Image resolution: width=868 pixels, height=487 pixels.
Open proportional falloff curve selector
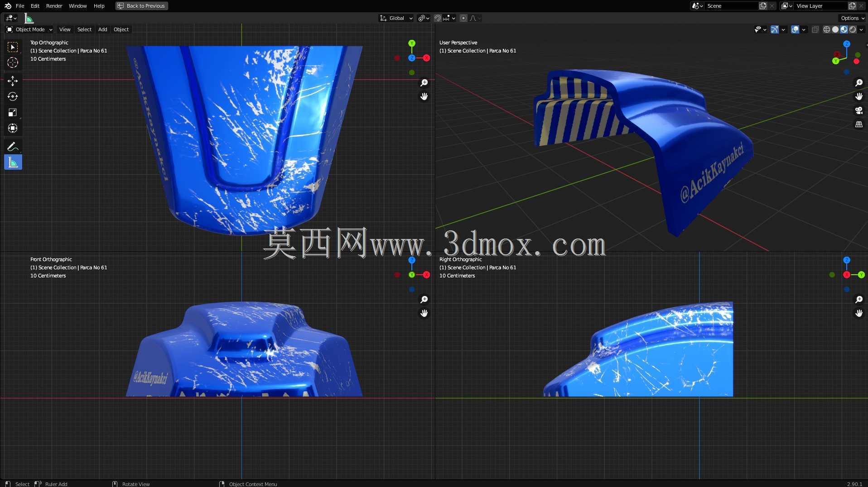(475, 18)
